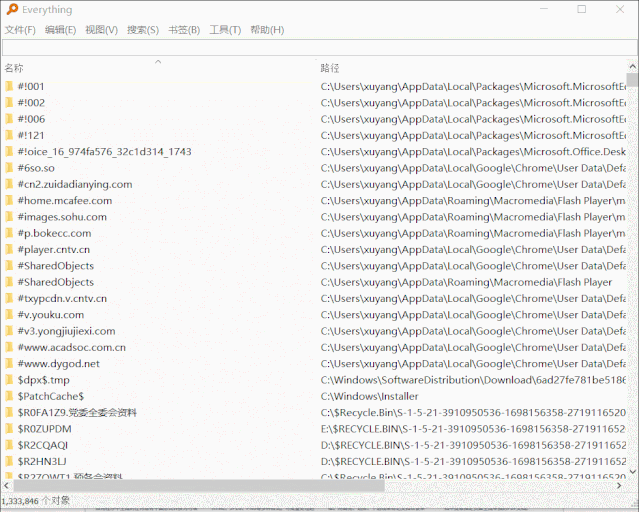Select the folder icon of #!002
Viewport: 639px width, 512px height.
[x=9, y=103]
